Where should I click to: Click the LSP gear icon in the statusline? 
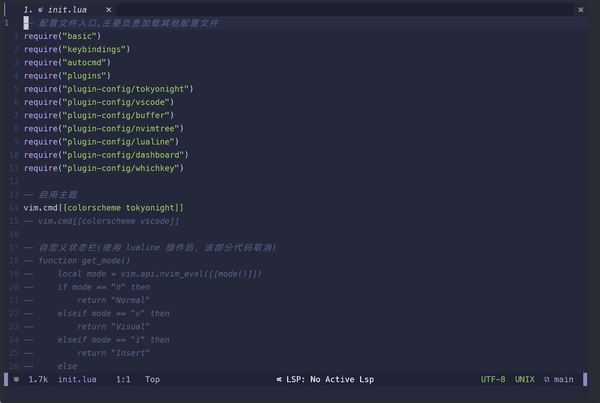279,380
